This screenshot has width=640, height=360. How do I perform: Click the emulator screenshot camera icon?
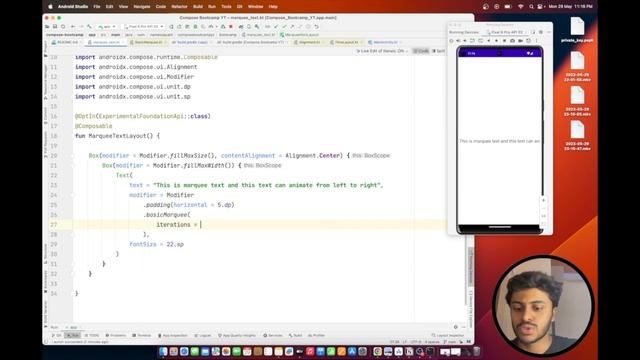[512, 41]
